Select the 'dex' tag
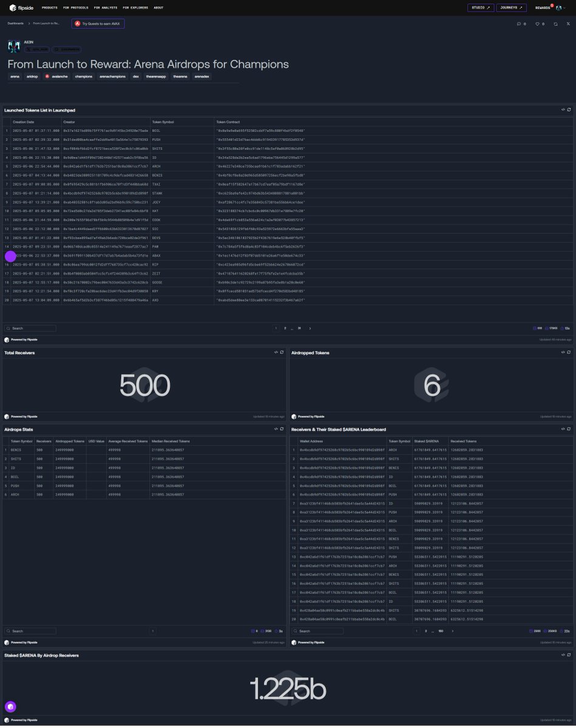This screenshot has width=576, height=728. (136, 76)
